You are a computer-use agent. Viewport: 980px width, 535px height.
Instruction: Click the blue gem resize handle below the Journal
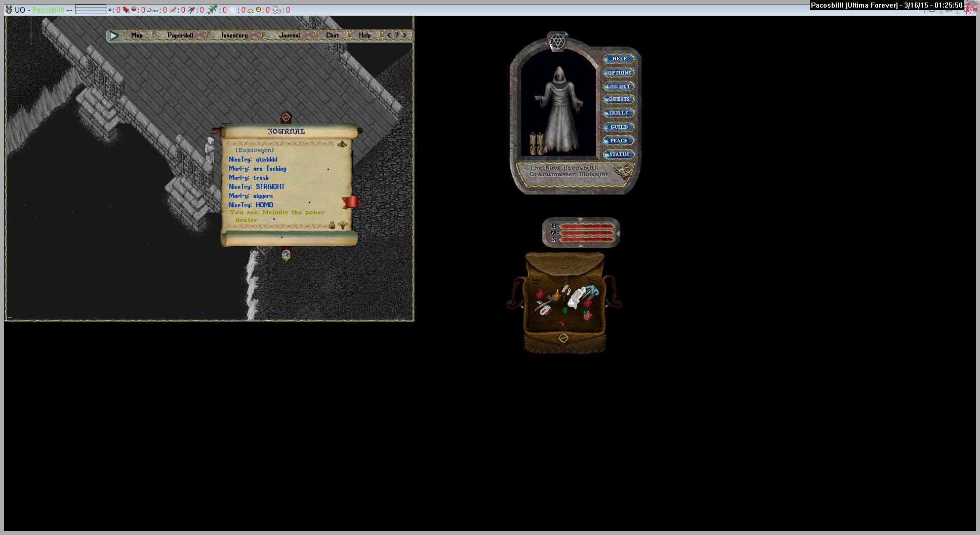pos(286,254)
